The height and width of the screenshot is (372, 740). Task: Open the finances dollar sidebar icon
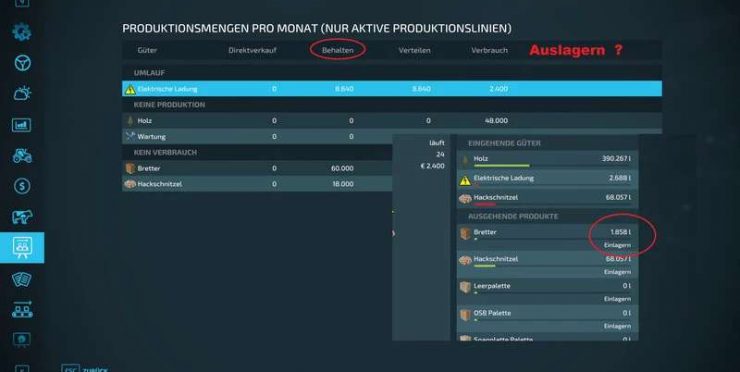pos(22,186)
